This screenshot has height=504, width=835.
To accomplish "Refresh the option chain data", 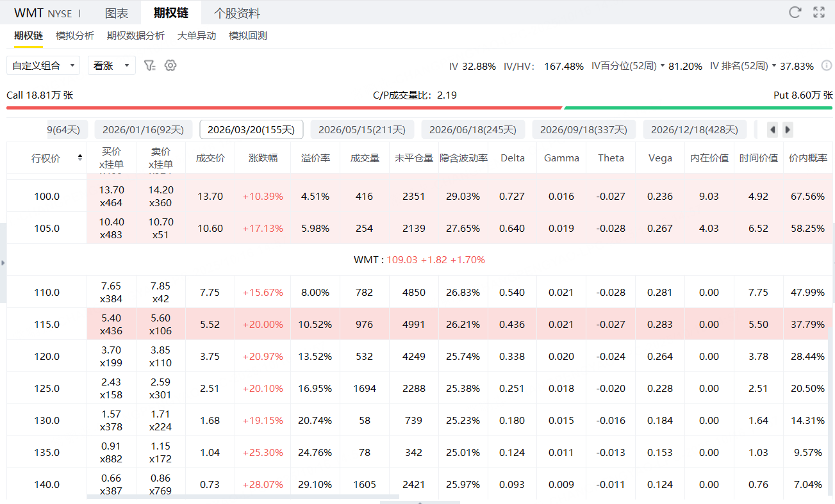I will click(795, 12).
